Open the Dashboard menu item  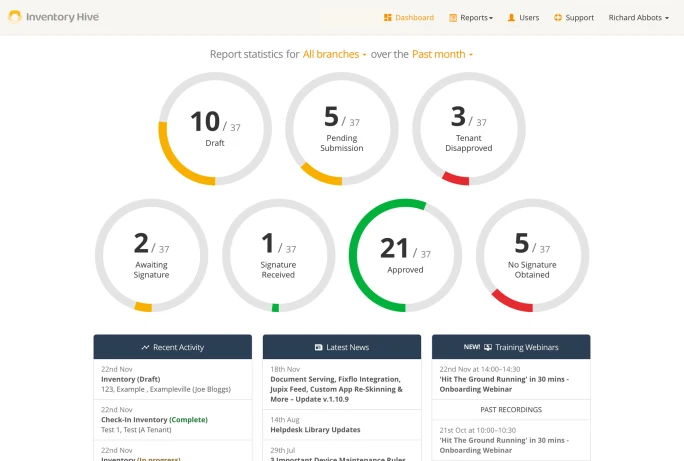(x=409, y=17)
